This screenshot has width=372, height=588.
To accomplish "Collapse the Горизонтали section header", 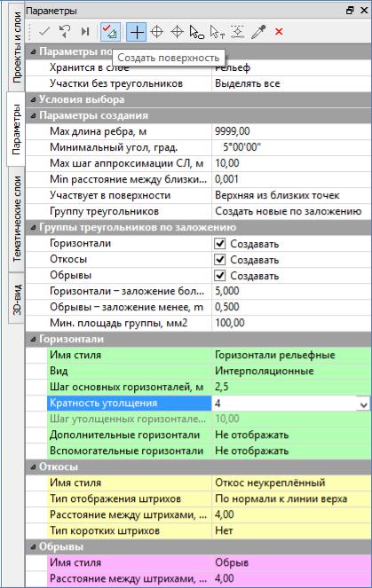I will tap(34, 339).
